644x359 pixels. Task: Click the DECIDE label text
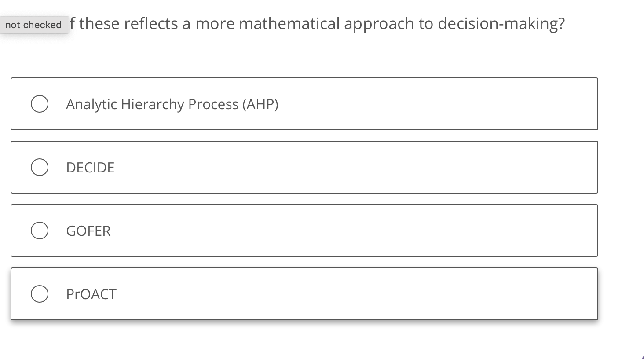click(90, 167)
